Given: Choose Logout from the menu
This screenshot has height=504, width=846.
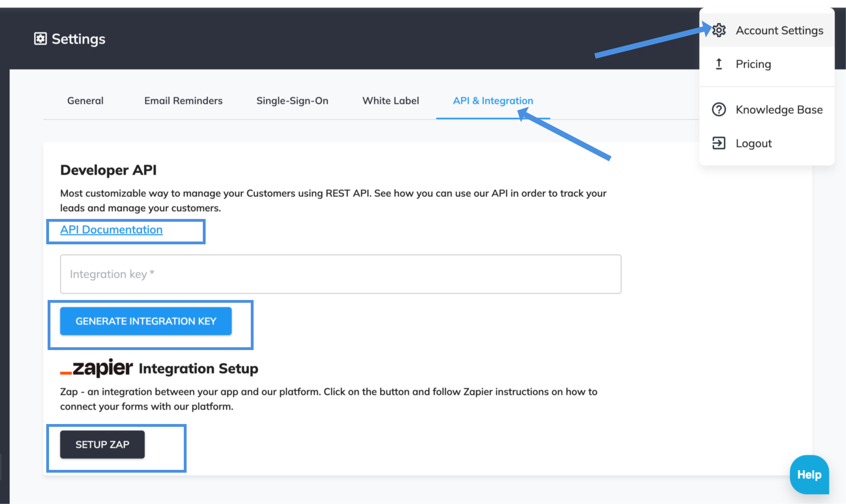Looking at the screenshot, I should [x=767, y=143].
